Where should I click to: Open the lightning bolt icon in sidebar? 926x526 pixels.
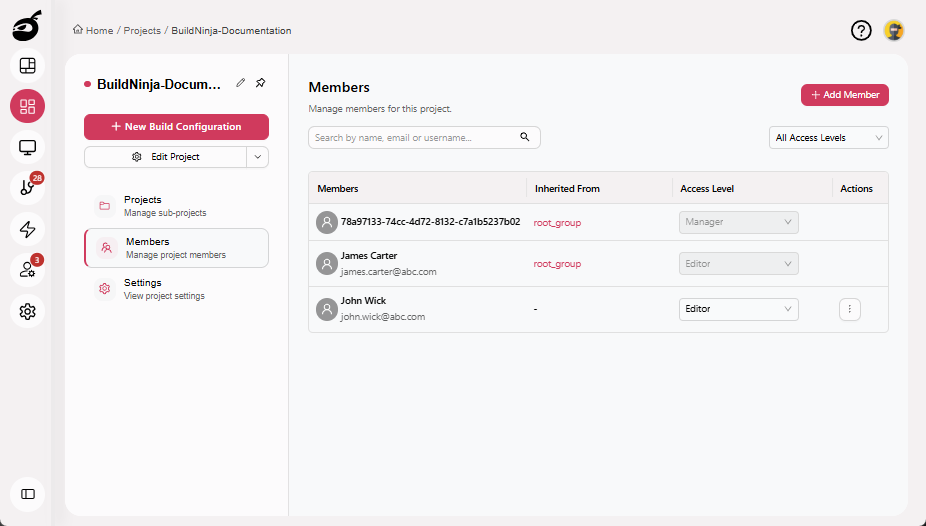tap(27, 229)
